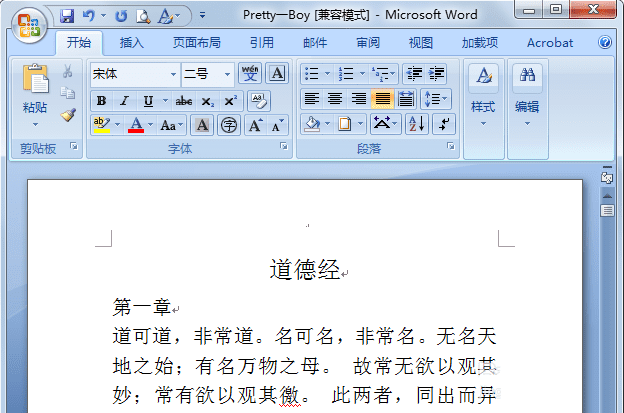Apply superscript formatting
The width and height of the screenshot is (624, 413).
click(230, 101)
